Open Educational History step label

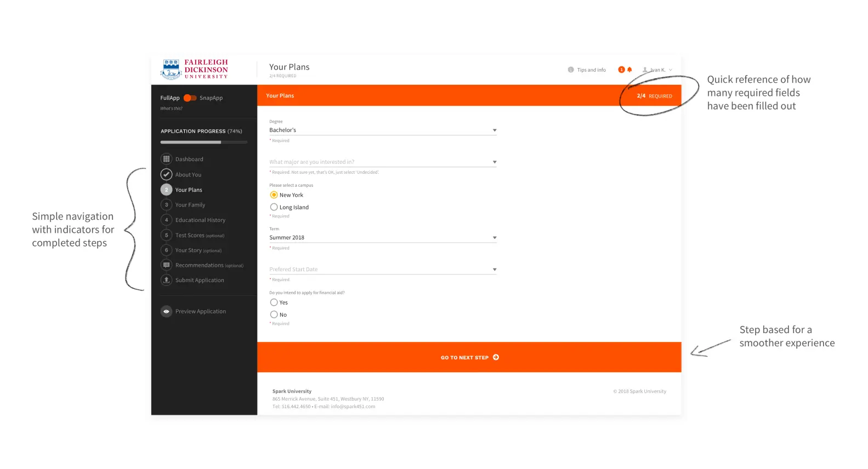point(200,220)
